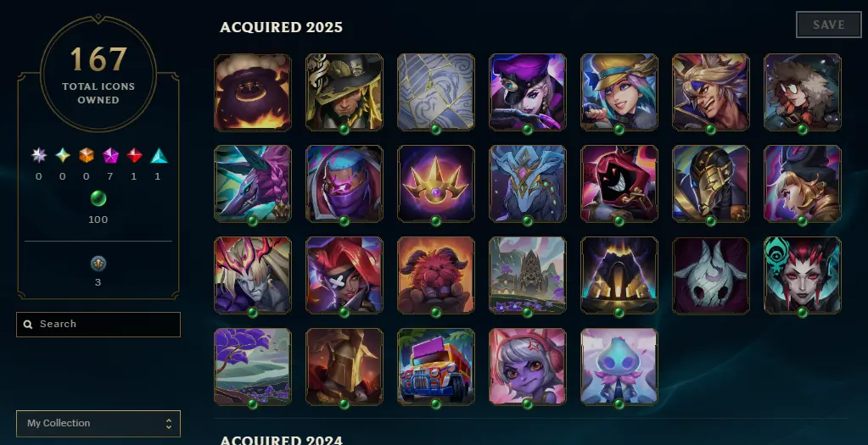This screenshot has width=868, height=445.
Task: Filter by white starburst gem rarity
Action: click(x=39, y=156)
